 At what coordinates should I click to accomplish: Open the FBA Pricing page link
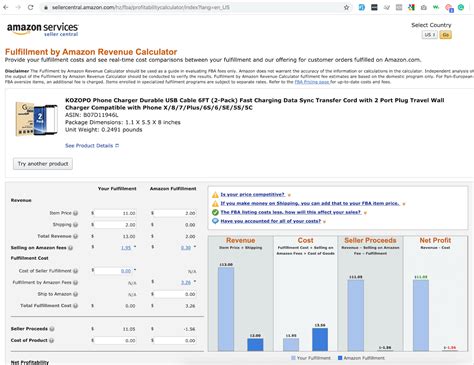tap(312, 82)
